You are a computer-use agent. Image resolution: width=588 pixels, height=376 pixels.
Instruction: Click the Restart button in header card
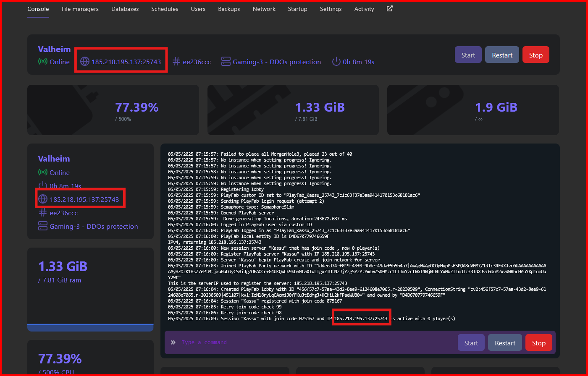[x=502, y=55]
